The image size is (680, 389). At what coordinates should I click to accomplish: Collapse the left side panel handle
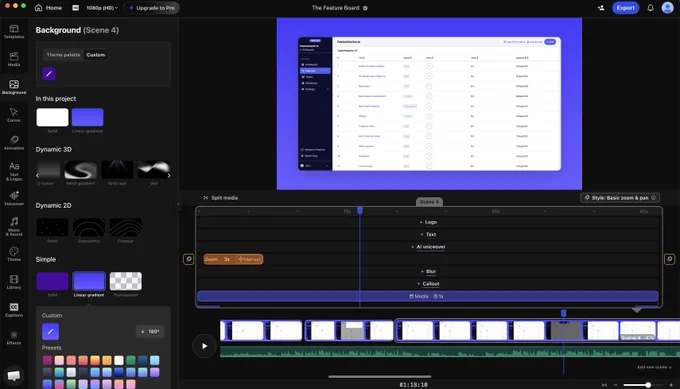(178, 204)
